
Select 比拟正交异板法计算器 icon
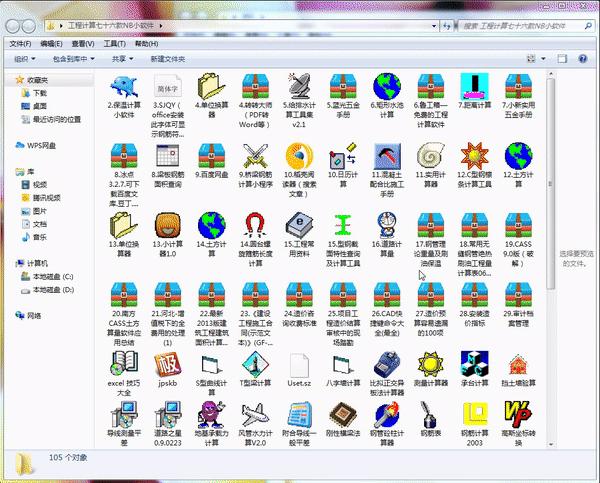tap(387, 364)
